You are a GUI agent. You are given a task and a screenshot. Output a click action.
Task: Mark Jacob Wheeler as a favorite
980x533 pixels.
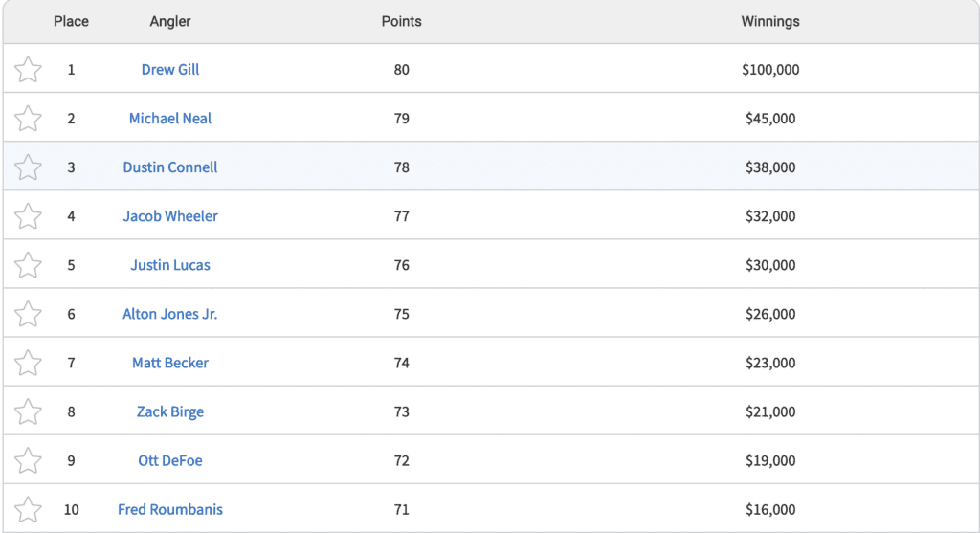[x=29, y=216]
